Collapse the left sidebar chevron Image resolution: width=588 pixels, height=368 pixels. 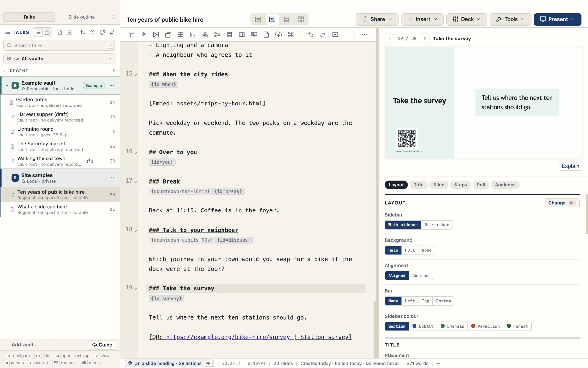113,17
